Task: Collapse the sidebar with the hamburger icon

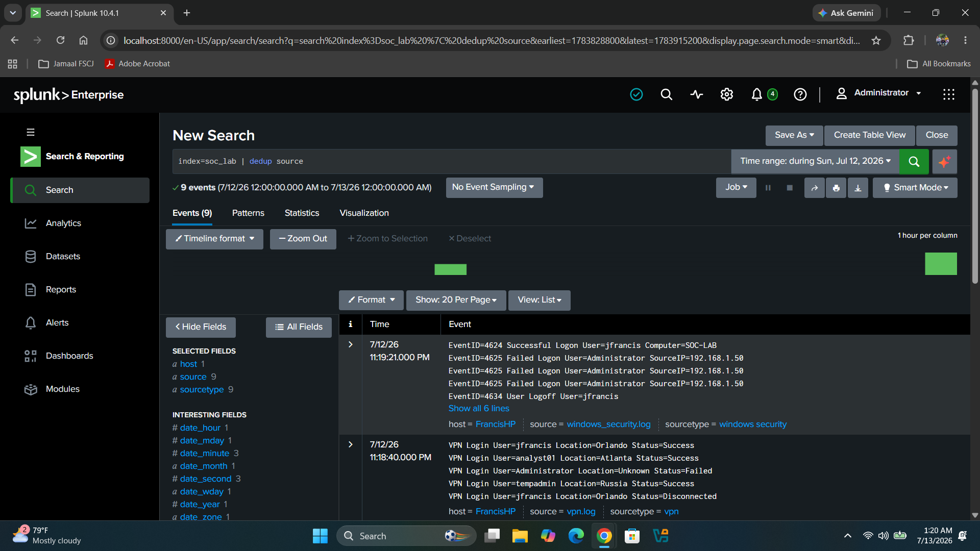Action: [31, 132]
